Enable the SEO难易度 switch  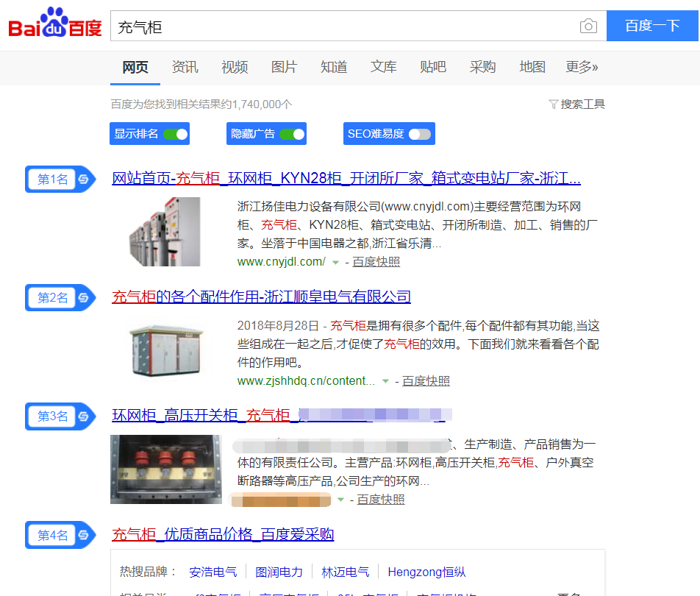[420, 134]
